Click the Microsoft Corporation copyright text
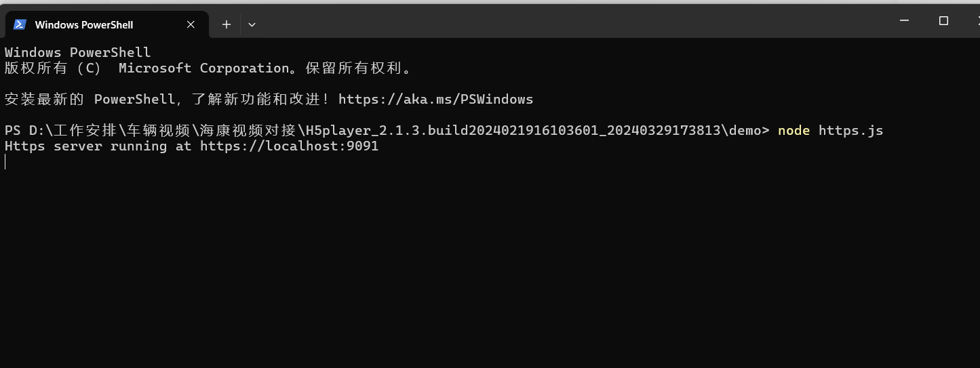Viewport: 980px width, 368px height. (204, 68)
